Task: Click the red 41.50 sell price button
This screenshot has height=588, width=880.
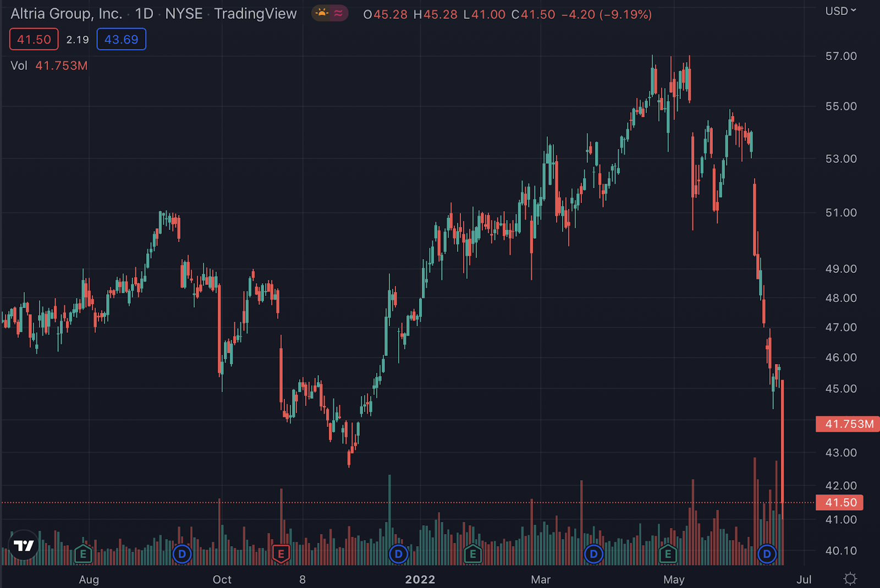Action: [34, 40]
